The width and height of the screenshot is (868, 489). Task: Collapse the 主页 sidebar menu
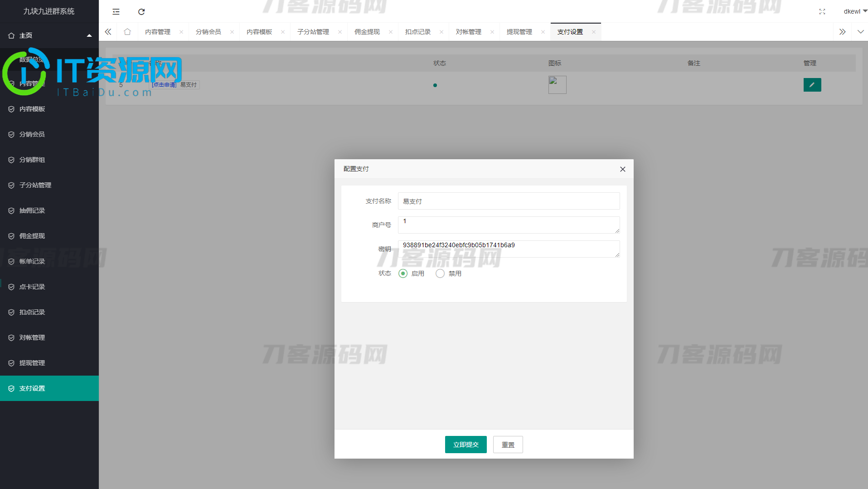pos(49,35)
